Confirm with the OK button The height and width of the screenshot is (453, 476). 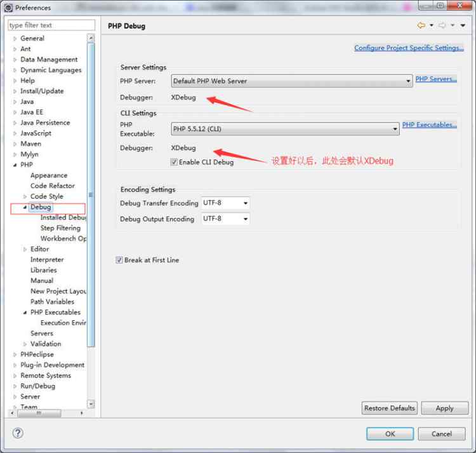click(390, 434)
